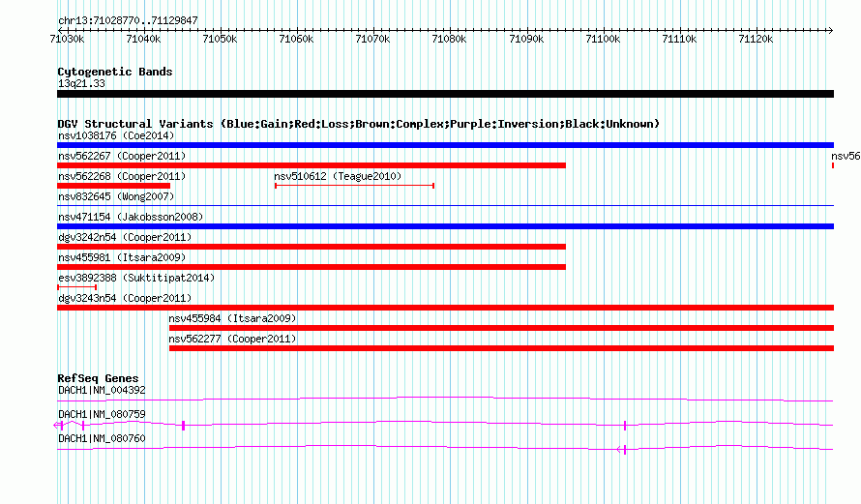Select the DACH1|NM_080760 transcript line
861x504 pixels.
click(445, 448)
